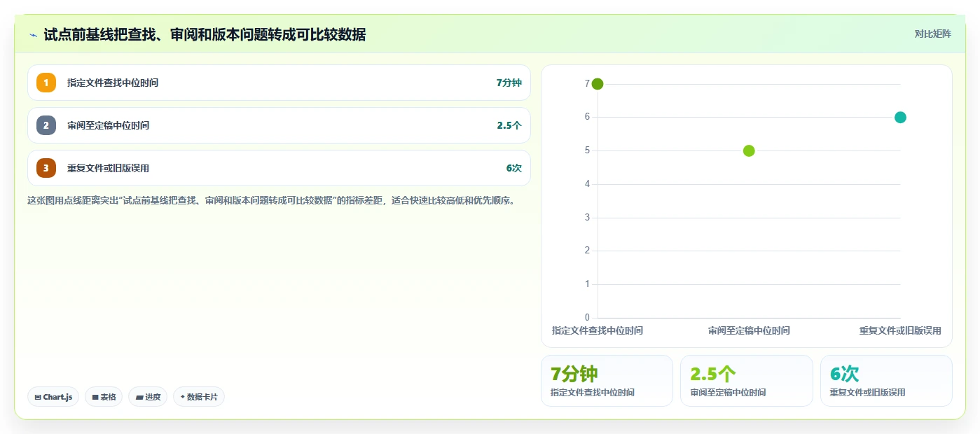The image size is (980, 434).
Task: Click the lightning icon beside the title
Action: click(x=33, y=34)
